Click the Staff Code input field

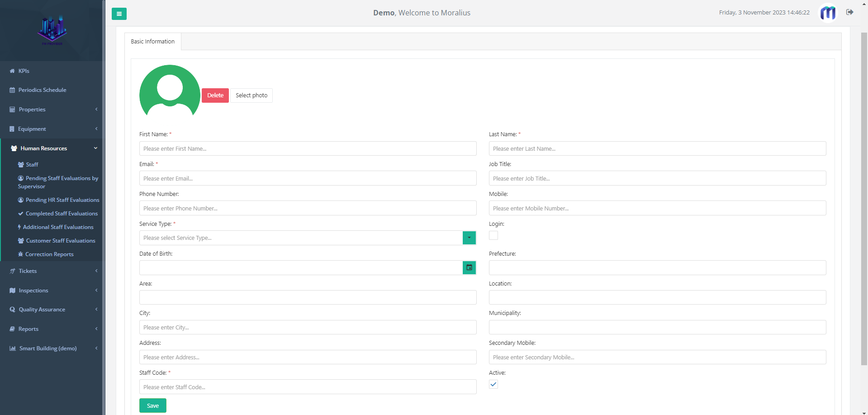pos(308,387)
